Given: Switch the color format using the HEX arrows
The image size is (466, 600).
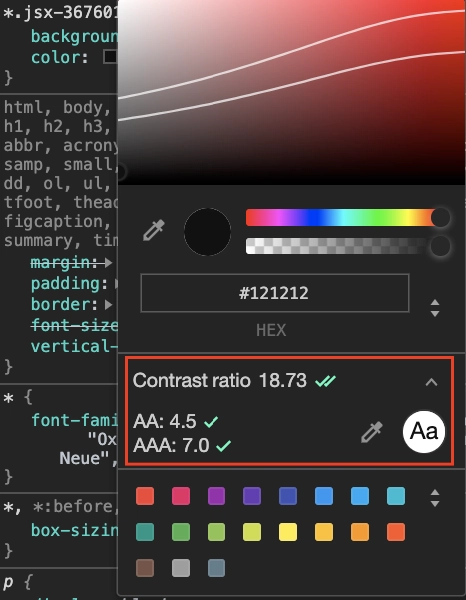Looking at the screenshot, I should click(435, 308).
